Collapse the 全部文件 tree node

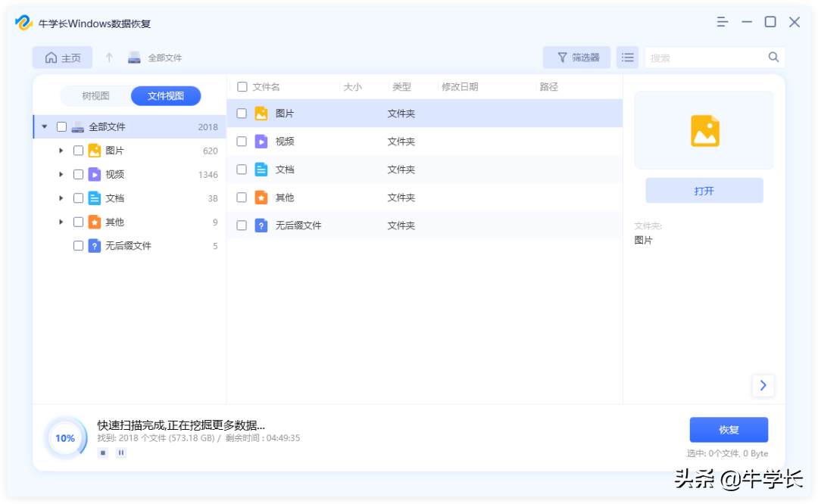(x=43, y=126)
